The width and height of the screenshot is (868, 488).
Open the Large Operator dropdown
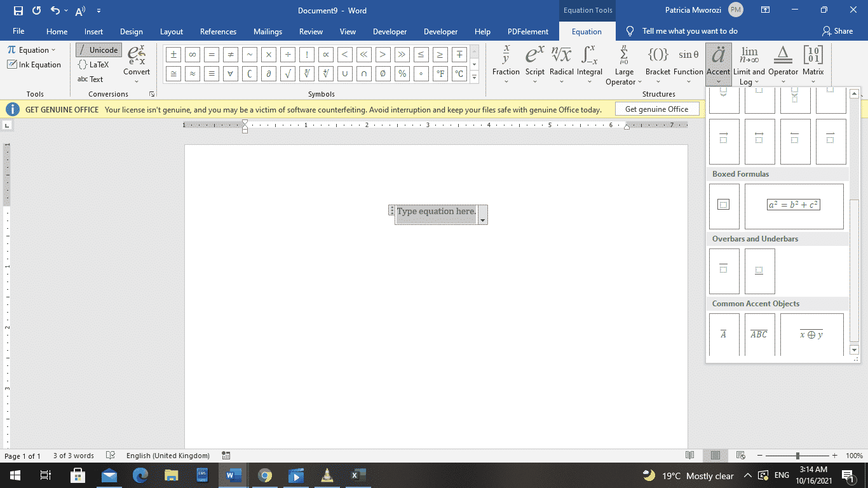[624, 64]
